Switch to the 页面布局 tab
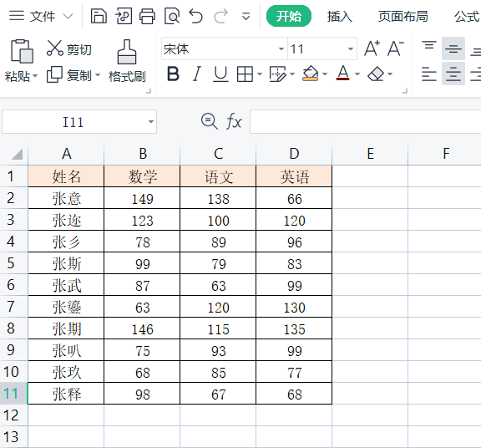 click(403, 16)
